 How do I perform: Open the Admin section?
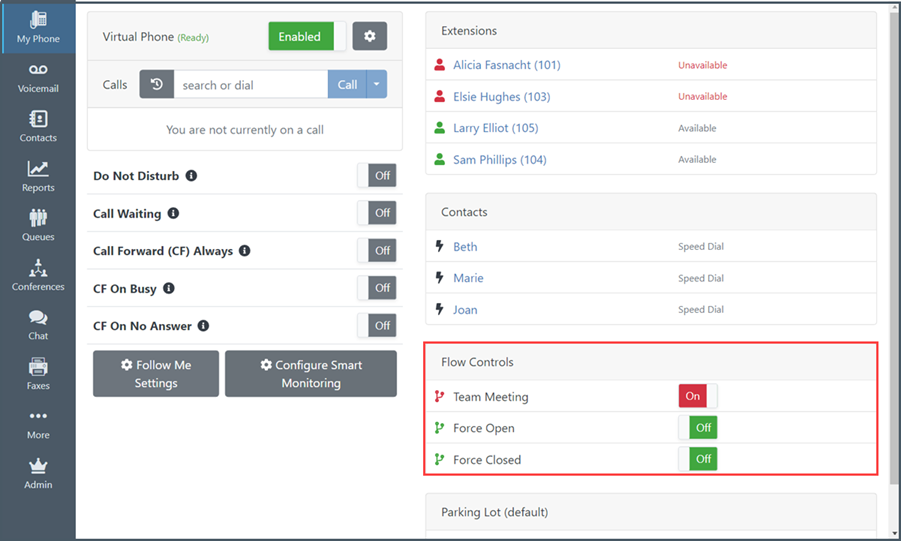(x=38, y=473)
